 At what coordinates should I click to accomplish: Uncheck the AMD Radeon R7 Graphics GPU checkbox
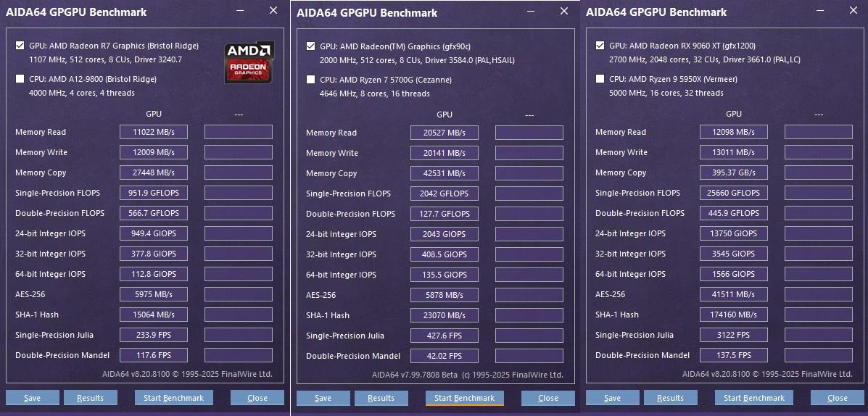click(x=20, y=46)
